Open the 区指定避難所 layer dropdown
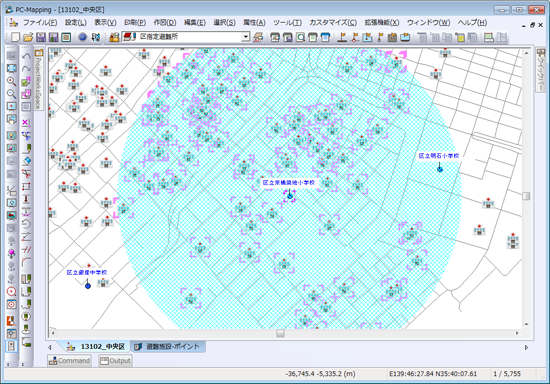 246,36
